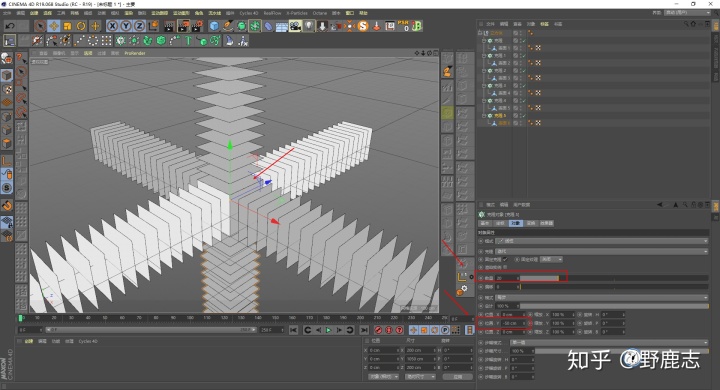The image size is (720, 390).
Task: Toggle the X axis lock icon
Action: tap(112, 26)
